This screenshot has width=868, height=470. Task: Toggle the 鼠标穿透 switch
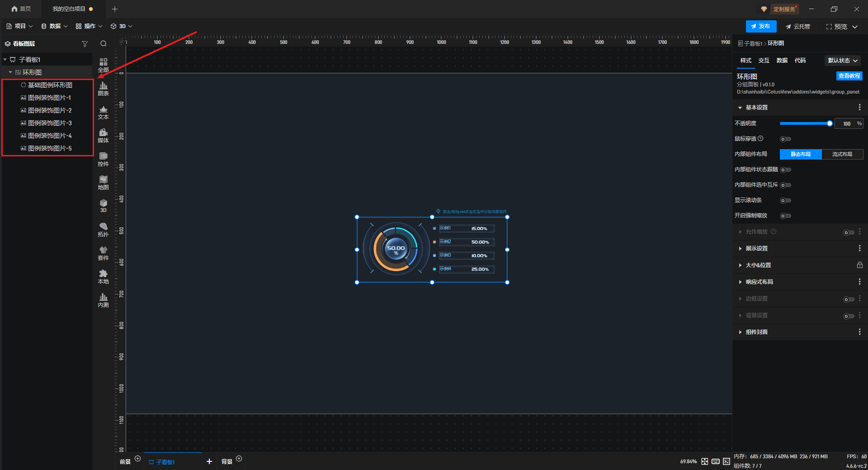[786, 139]
